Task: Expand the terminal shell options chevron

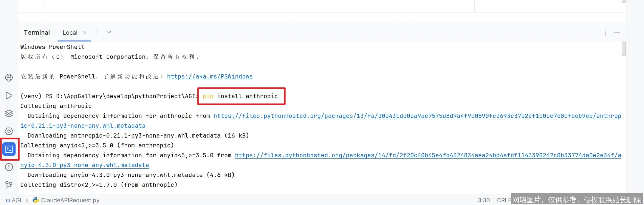Action: pyautogui.click(x=109, y=32)
